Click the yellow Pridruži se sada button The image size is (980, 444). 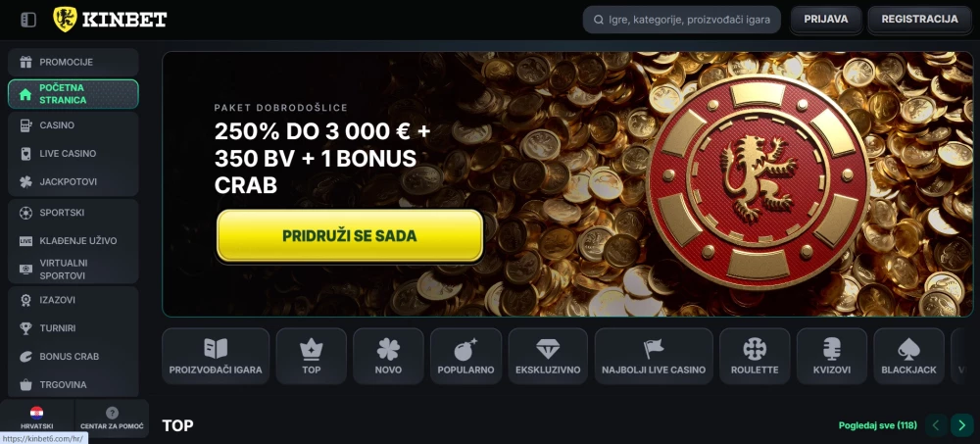click(350, 236)
